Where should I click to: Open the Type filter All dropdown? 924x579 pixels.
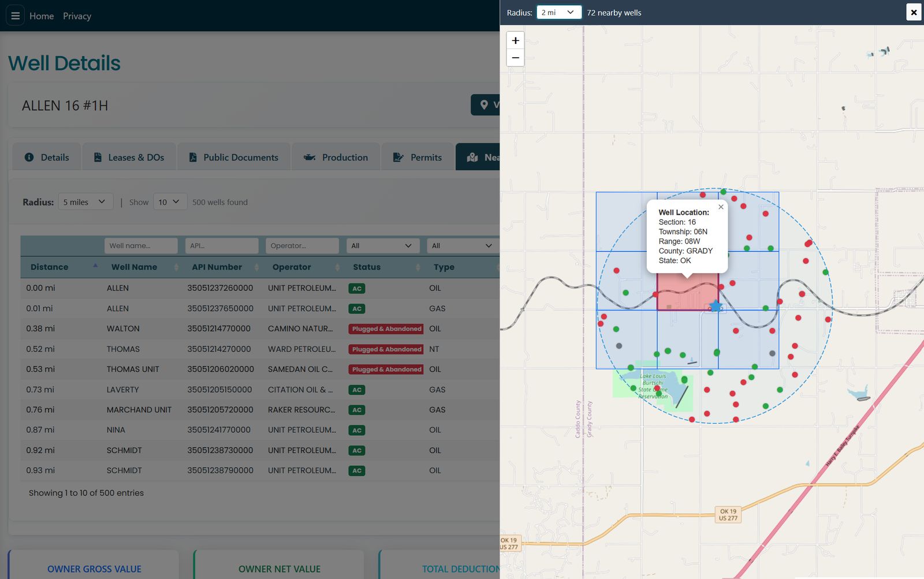[x=463, y=245]
